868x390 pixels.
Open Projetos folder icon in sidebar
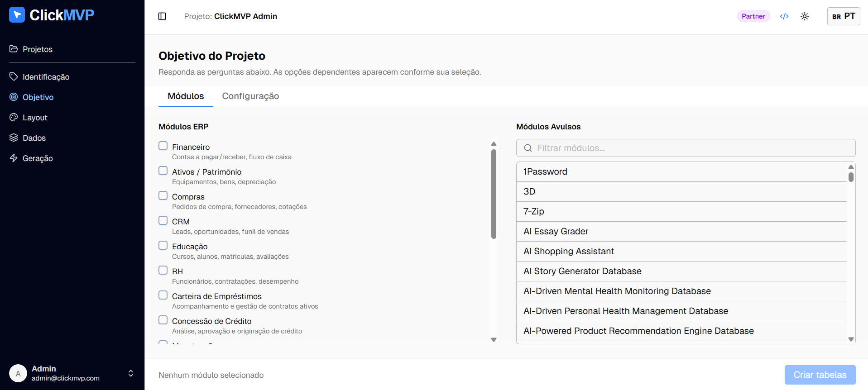pos(14,49)
